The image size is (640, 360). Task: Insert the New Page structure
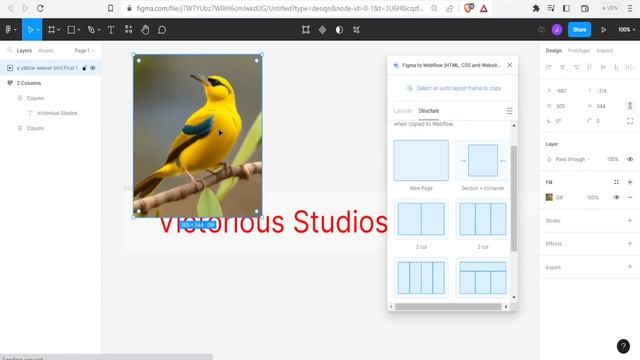[421, 160]
